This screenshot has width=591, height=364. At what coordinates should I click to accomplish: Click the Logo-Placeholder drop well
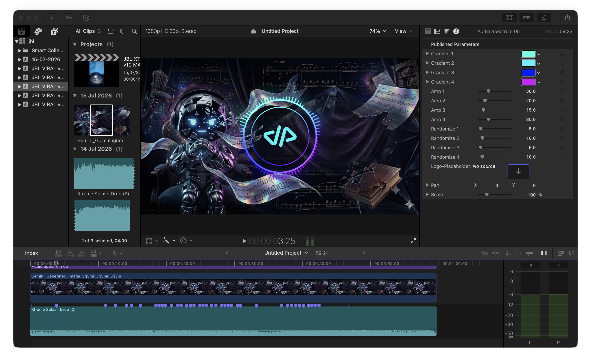coord(518,171)
